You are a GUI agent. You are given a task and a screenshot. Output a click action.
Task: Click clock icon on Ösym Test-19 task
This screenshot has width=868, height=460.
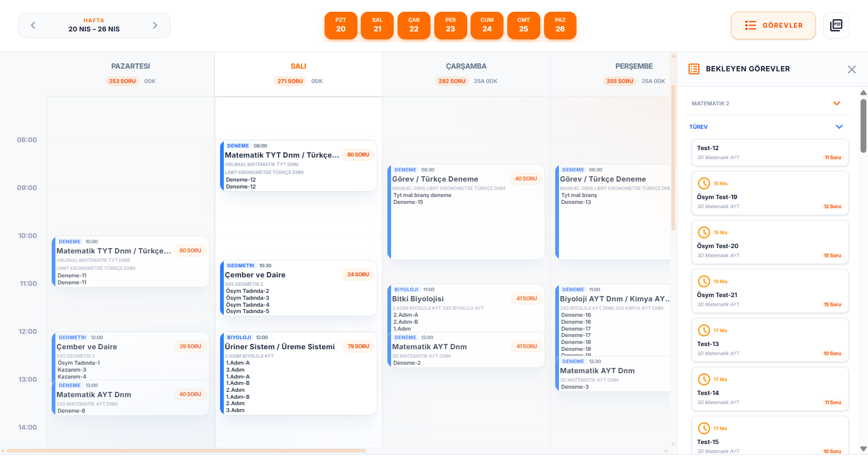coord(704,184)
